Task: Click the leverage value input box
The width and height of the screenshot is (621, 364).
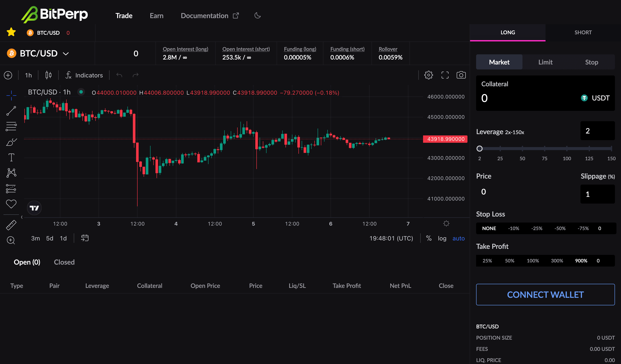Action: pyautogui.click(x=597, y=131)
